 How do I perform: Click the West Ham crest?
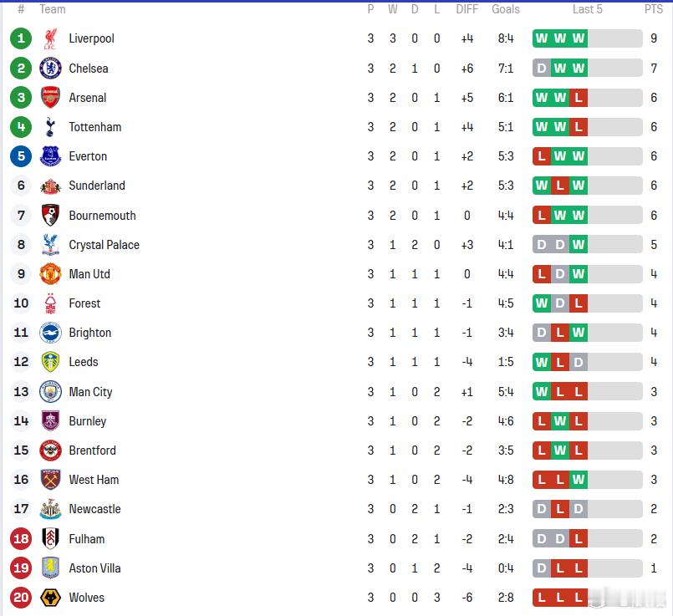pyautogui.click(x=50, y=480)
